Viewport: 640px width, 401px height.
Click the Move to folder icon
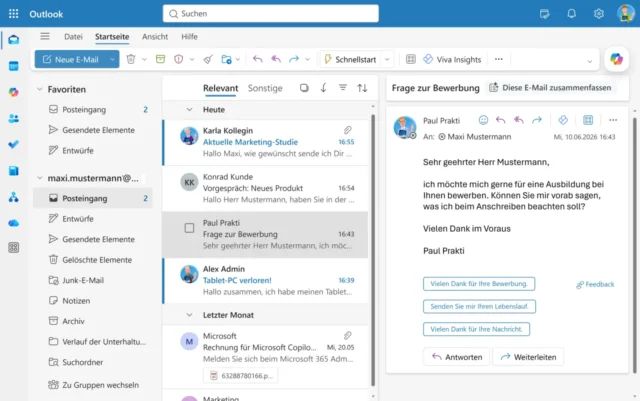[x=227, y=59]
